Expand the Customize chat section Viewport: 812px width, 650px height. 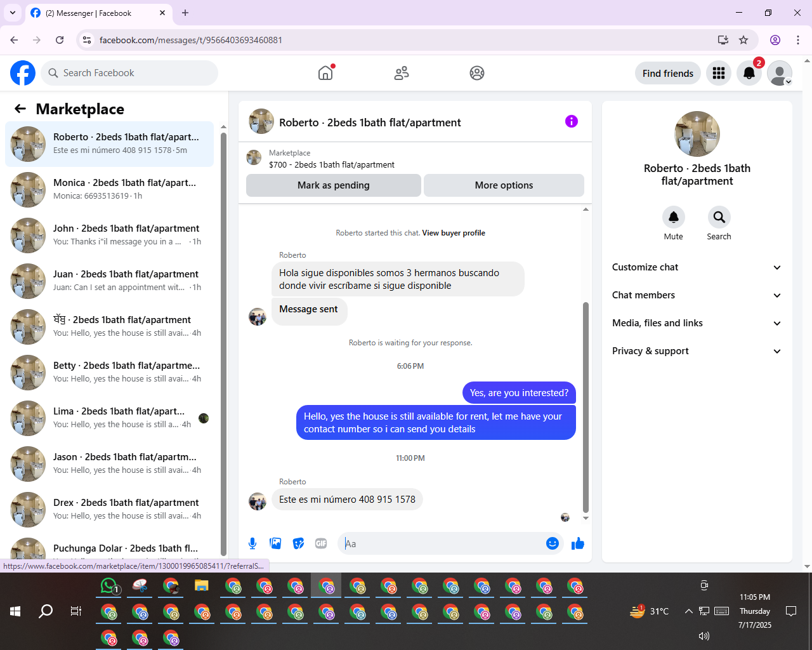[x=697, y=267]
